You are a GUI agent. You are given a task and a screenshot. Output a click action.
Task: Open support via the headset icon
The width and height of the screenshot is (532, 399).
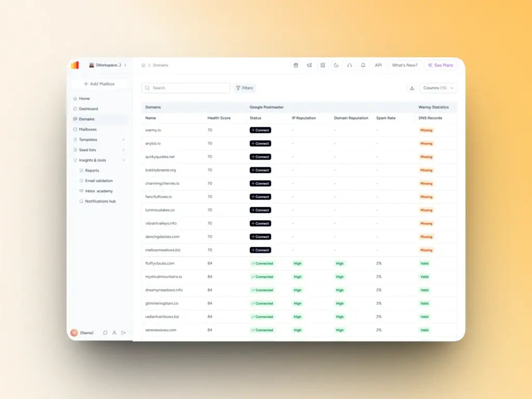point(349,65)
